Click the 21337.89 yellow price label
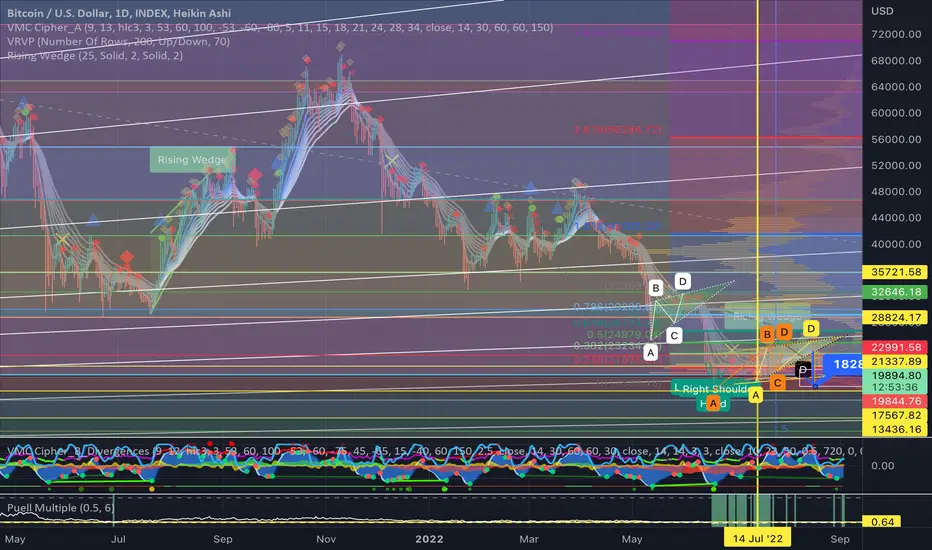932x550 pixels. [x=895, y=362]
